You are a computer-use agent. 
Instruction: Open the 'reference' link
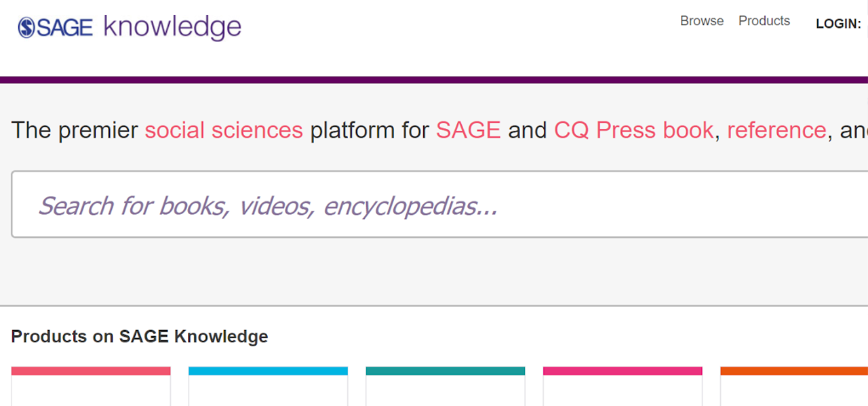pyautogui.click(x=776, y=129)
